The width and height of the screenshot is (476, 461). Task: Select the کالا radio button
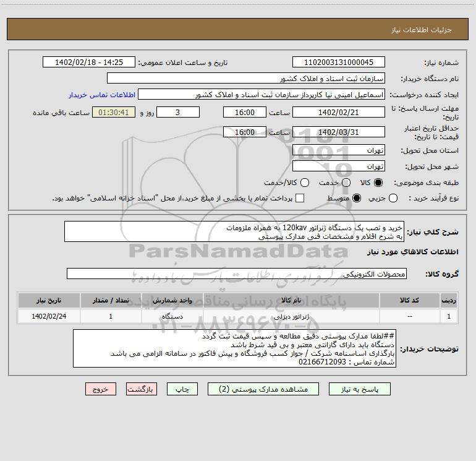click(378, 183)
